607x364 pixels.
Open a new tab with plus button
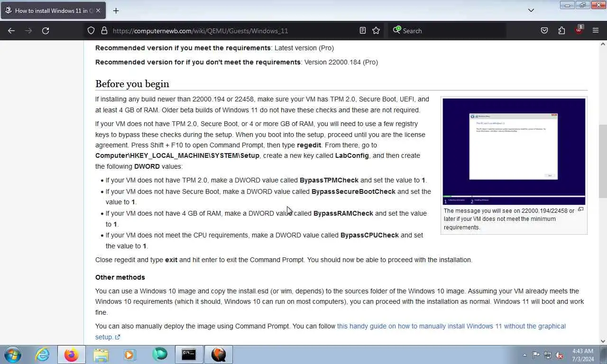click(116, 10)
